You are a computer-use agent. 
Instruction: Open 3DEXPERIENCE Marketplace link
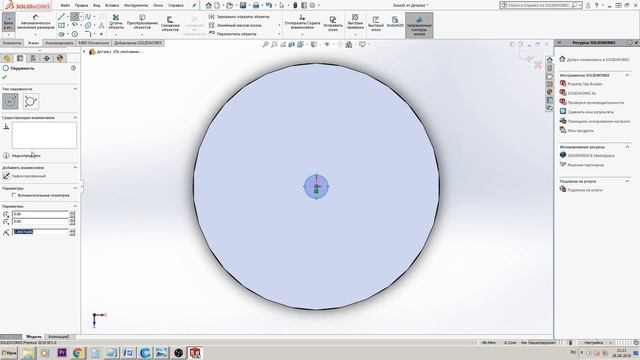pos(591,156)
